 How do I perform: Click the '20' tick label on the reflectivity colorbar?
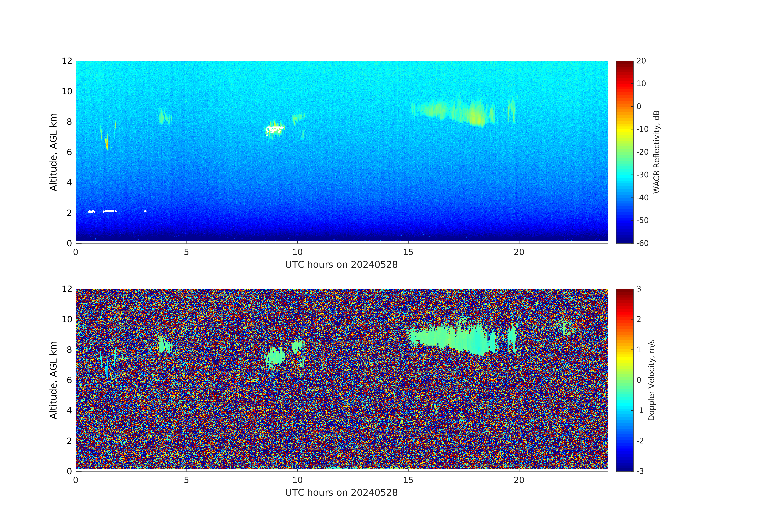(641, 61)
